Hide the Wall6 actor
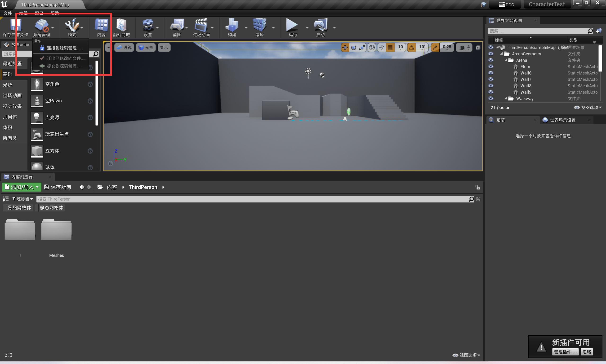Screen dimensions: 606x364 [491, 73]
